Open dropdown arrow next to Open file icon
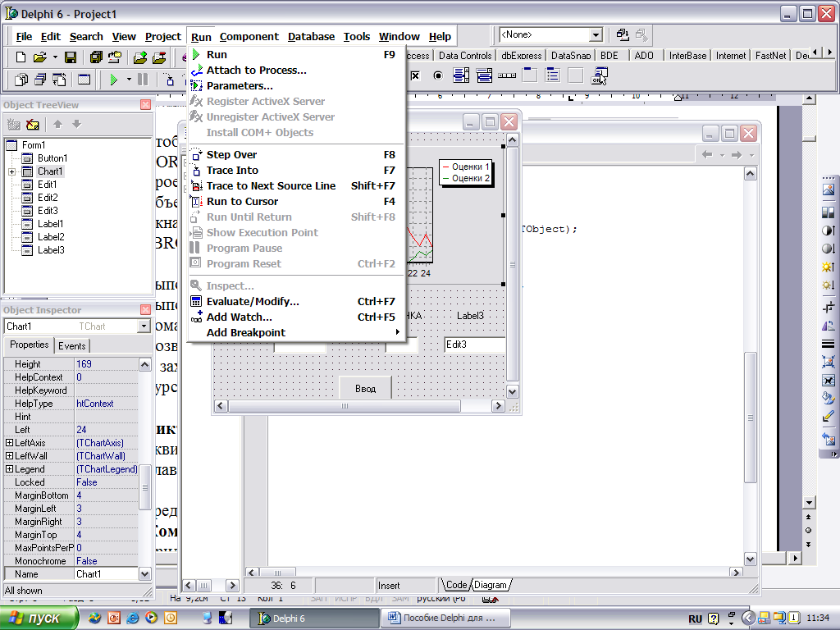The image size is (840, 630). (55, 57)
